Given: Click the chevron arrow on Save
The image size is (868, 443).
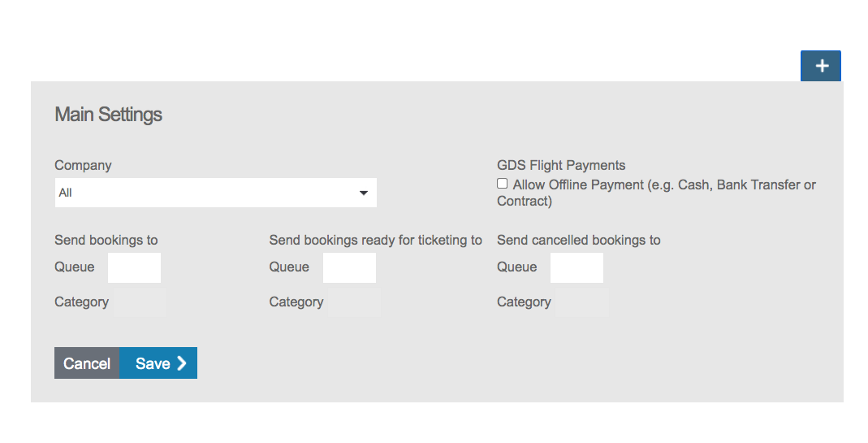Looking at the screenshot, I should [x=182, y=363].
